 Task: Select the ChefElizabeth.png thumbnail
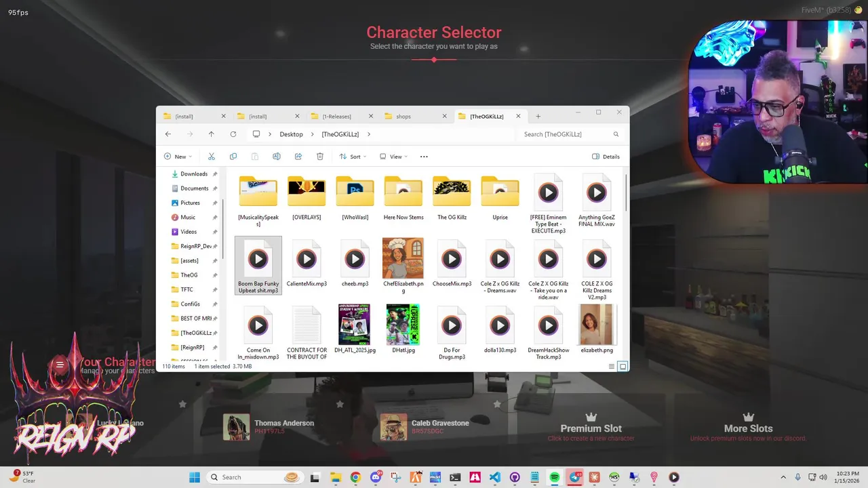403,258
